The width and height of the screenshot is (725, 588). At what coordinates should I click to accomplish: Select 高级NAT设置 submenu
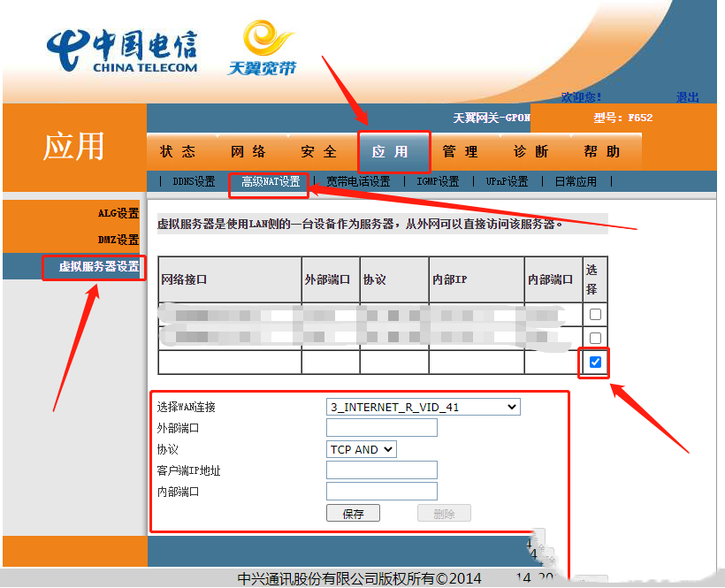(x=271, y=181)
